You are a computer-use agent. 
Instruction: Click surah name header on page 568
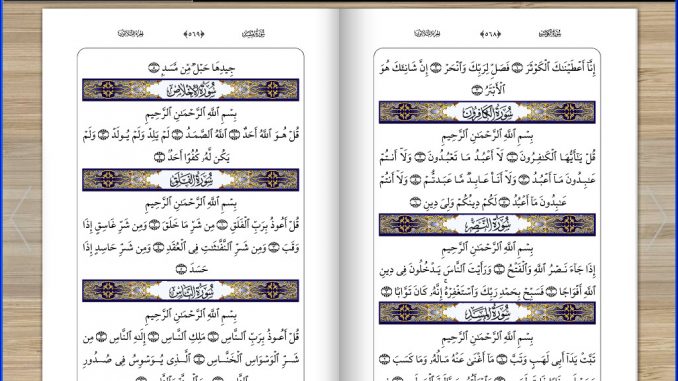pos(550,33)
